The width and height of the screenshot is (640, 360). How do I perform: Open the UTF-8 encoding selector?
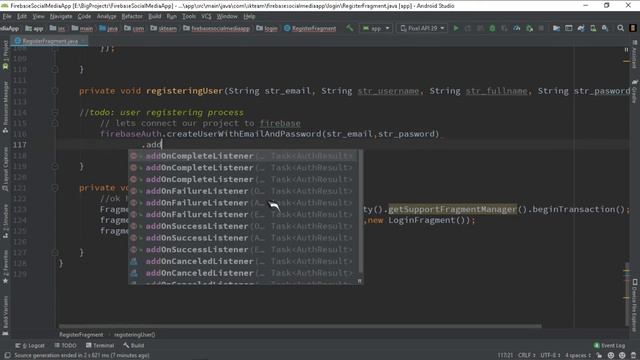tap(550, 356)
